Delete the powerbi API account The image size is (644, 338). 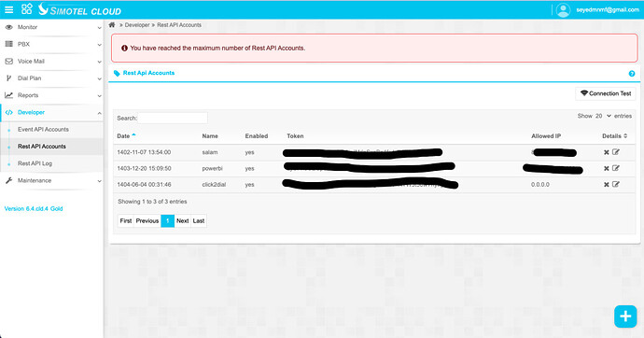pyautogui.click(x=607, y=168)
